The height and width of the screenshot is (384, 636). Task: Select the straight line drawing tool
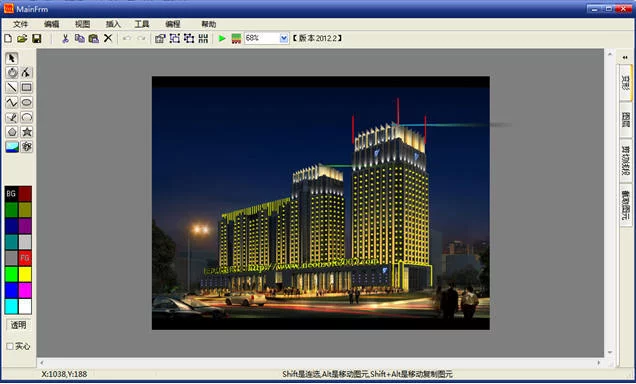click(12, 87)
